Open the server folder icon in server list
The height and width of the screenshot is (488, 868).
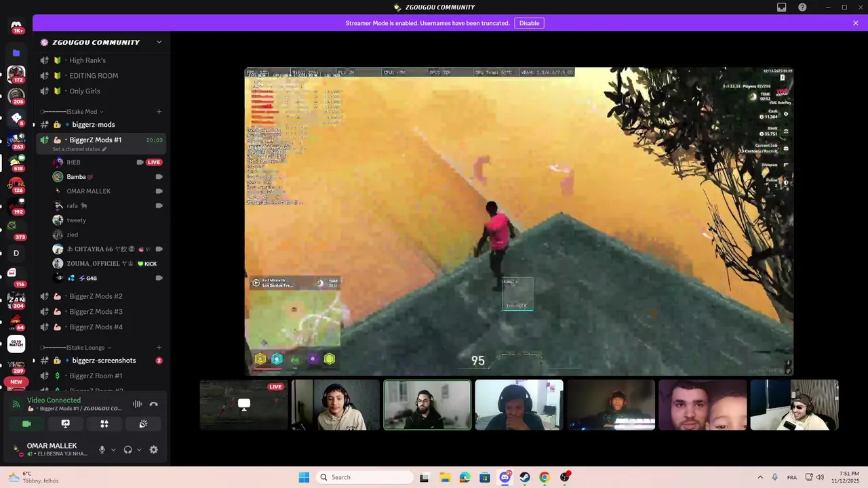[16, 53]
